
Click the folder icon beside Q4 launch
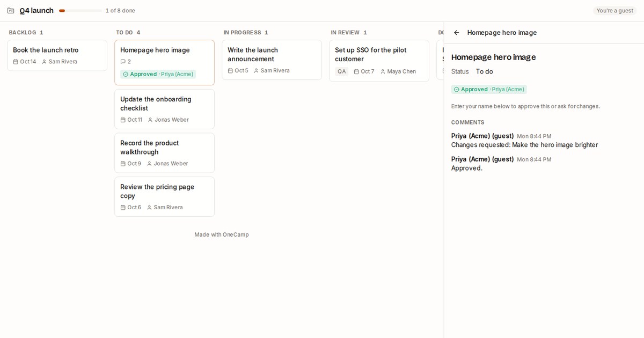(x=11, y=11)
